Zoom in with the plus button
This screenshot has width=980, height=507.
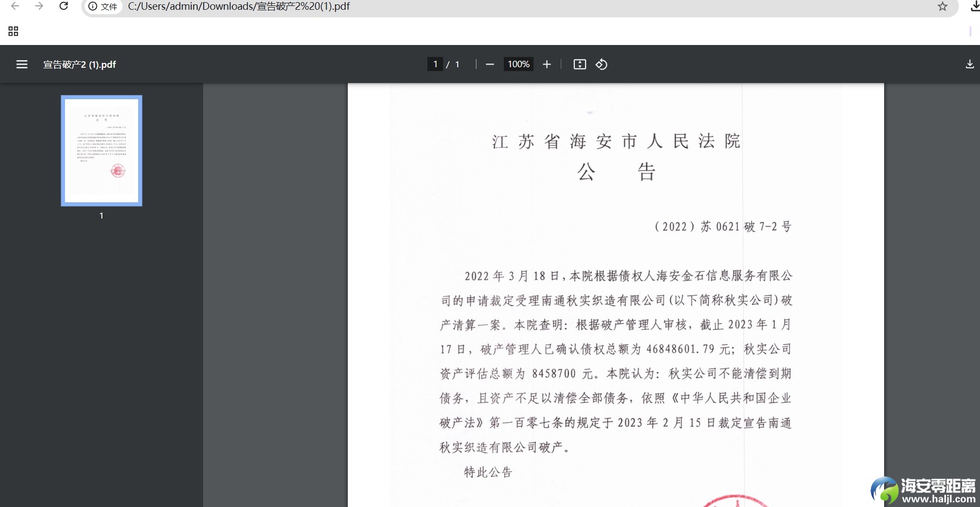coord(547,65)
